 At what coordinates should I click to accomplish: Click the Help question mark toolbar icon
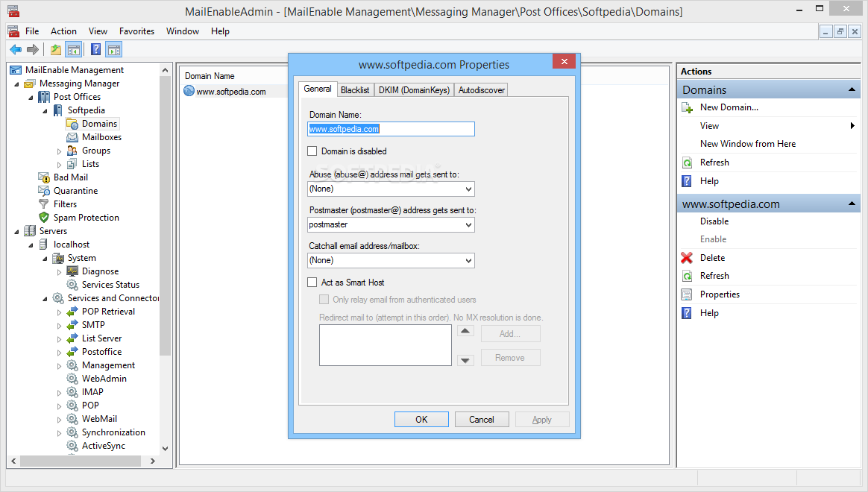coord(95,50)
